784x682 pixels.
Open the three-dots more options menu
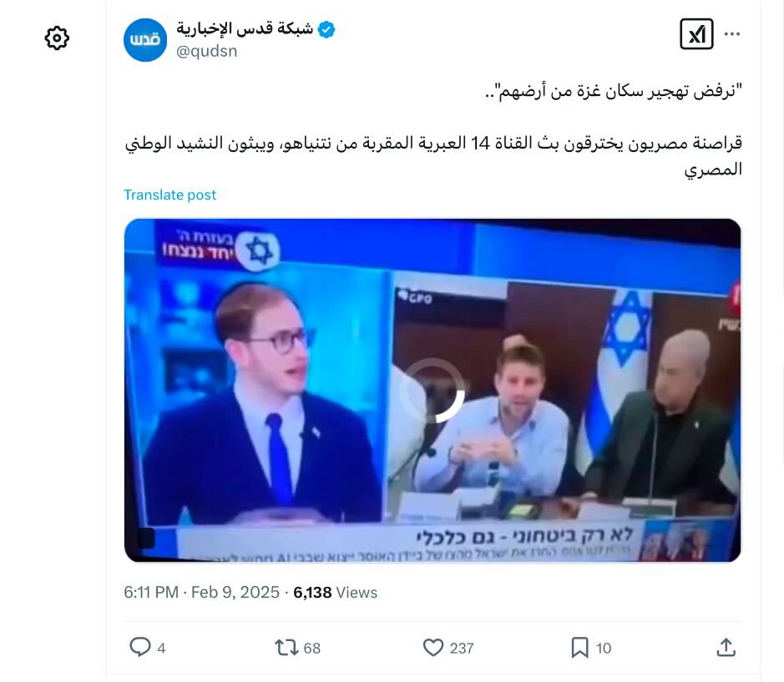point(731,34)
